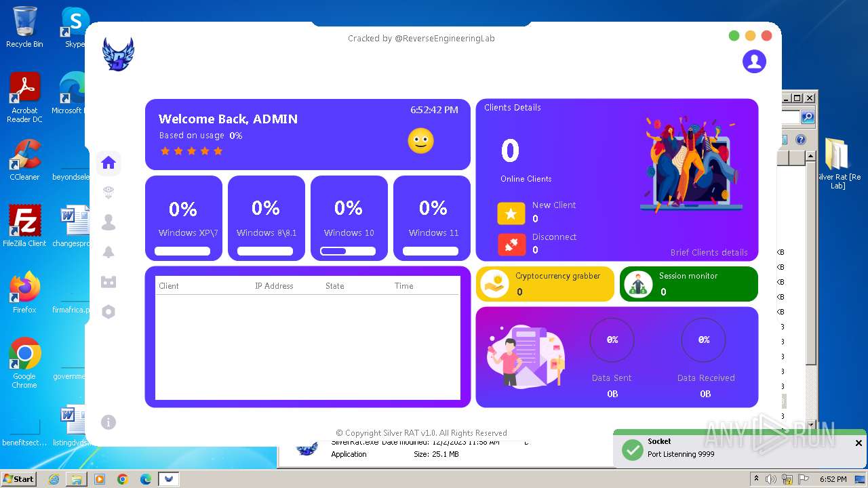This screenshot has width=868, height=488.
Task: Click the copyright Silver RAT v1.0 text
Action: (421, 432)
